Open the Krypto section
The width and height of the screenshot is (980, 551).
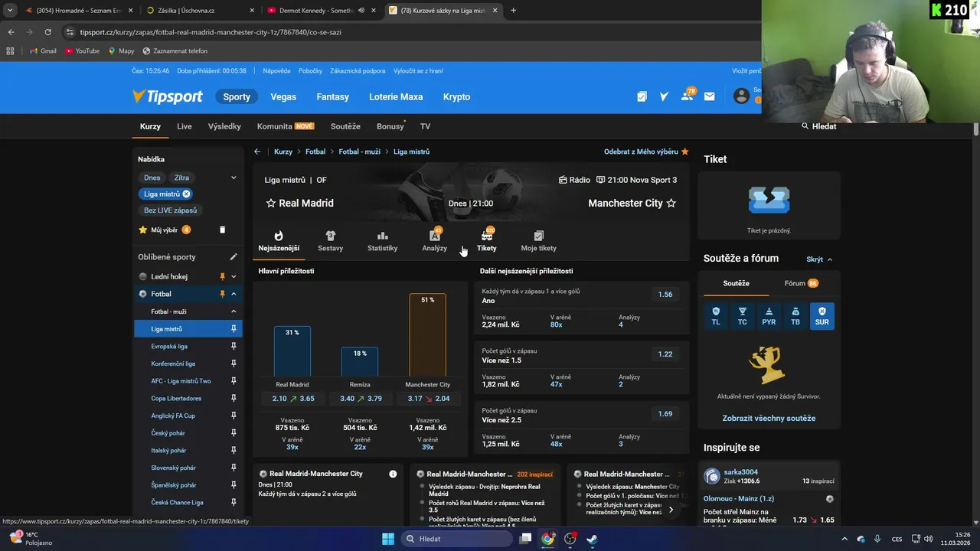(456, 97)
